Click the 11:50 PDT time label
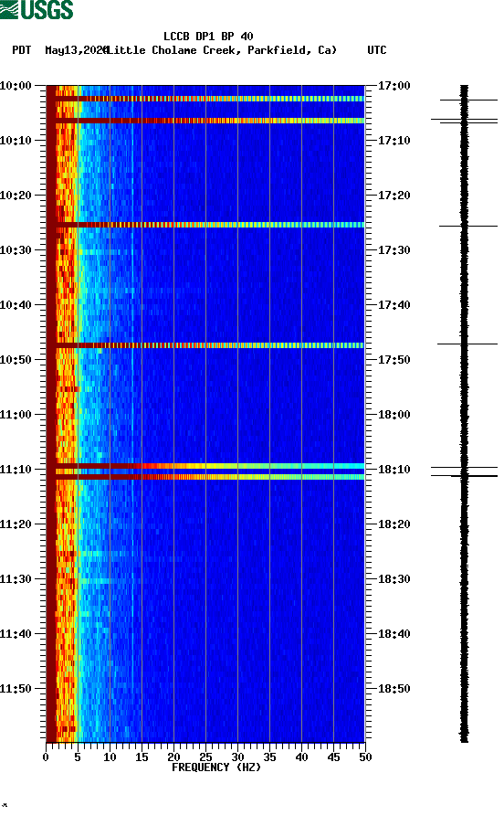 click(16, 689)
